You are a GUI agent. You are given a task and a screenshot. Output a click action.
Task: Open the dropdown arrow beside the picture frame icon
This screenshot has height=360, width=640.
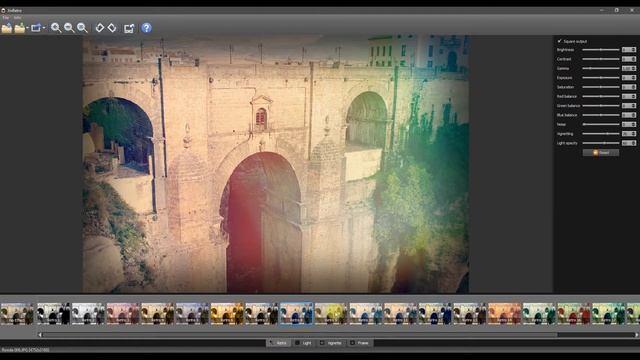point(44,28)
